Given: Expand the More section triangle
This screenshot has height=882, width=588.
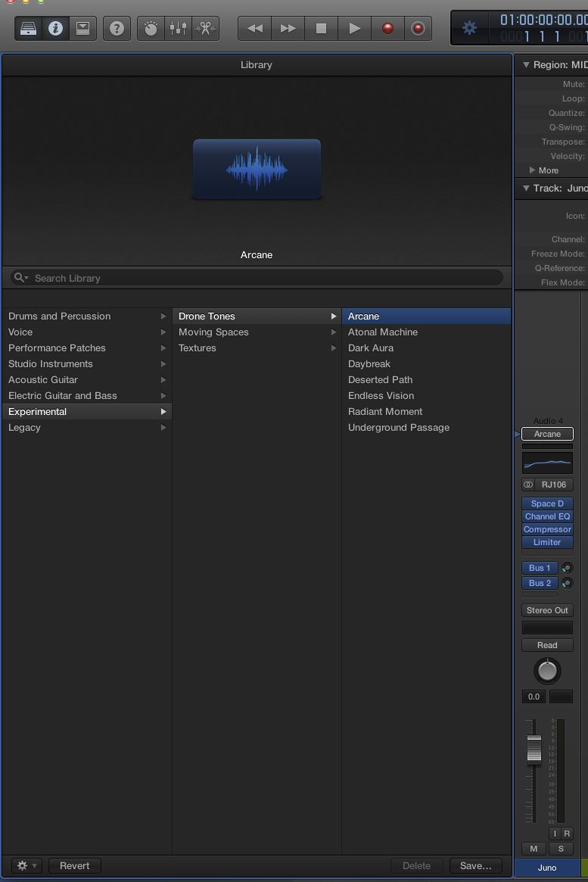Looking at the screenshot, I should click(532, 170).
